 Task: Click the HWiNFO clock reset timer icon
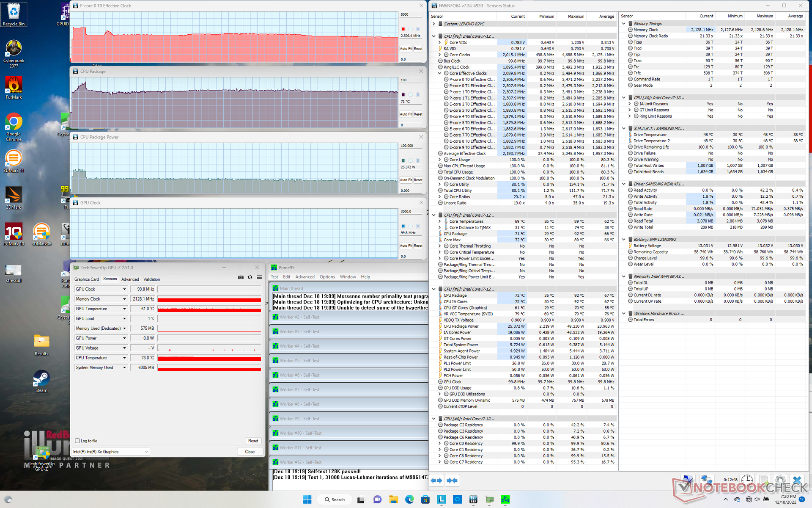(x=747, y=480)
